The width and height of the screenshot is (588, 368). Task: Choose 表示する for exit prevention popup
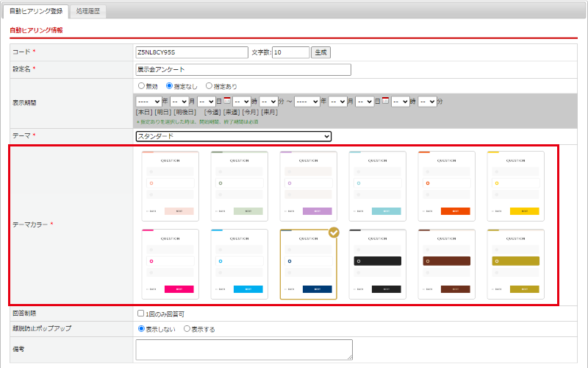187,329
